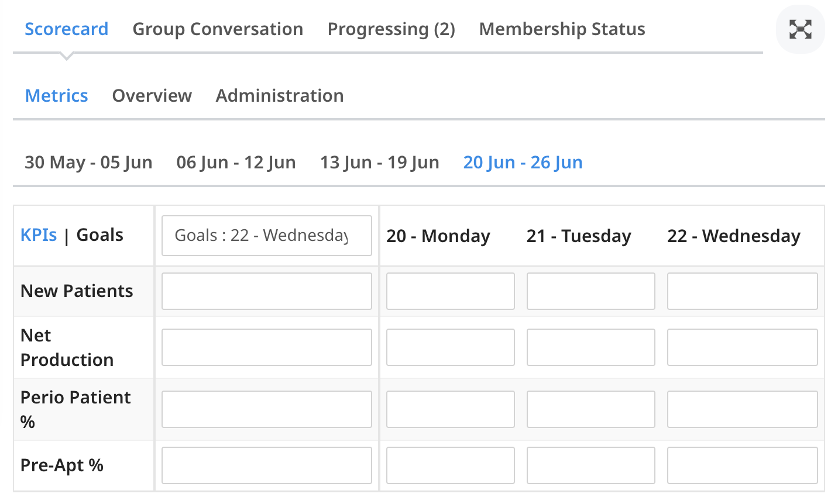Image resolution: width=838 pixels, height=504 pixels.
Task: Open the Membership Status tab
Action: tap(562, 29)
